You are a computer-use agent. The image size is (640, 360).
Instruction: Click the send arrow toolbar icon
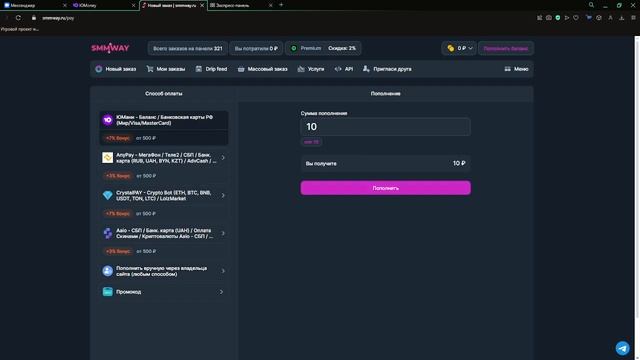click(x=567, y=18)
